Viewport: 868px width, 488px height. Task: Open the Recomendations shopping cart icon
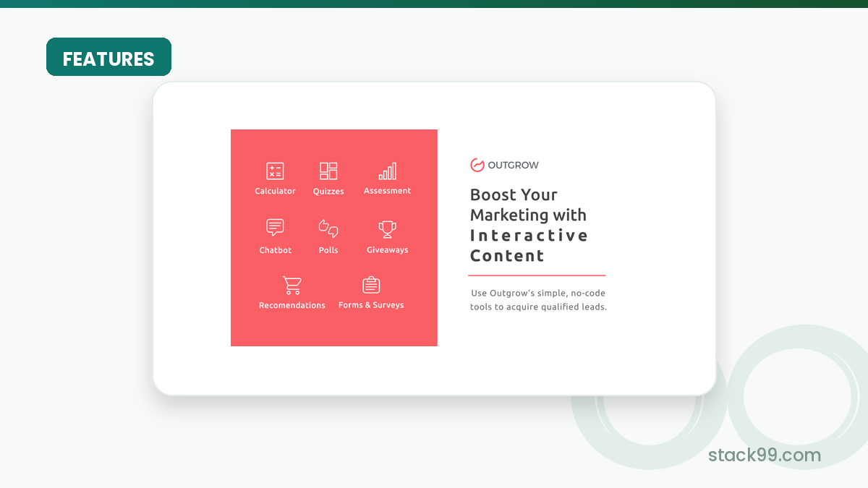292,285
